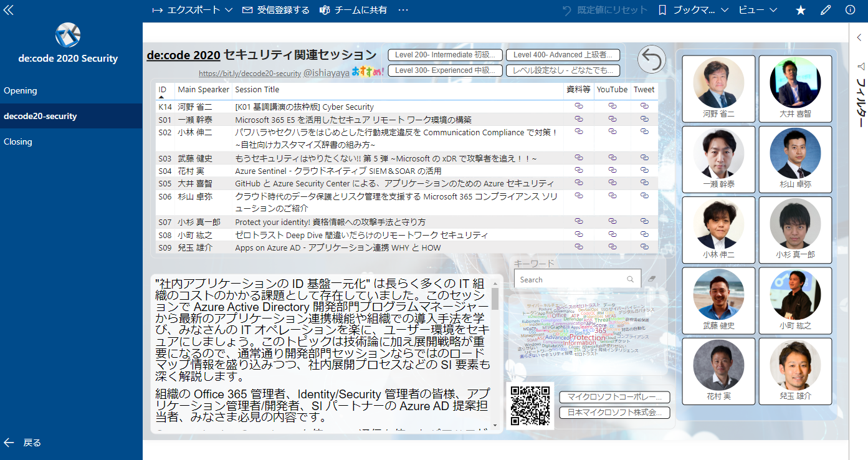Reset report to default values
The width and height of the screenshot is (868, 460).
click(x=604, y=10)
